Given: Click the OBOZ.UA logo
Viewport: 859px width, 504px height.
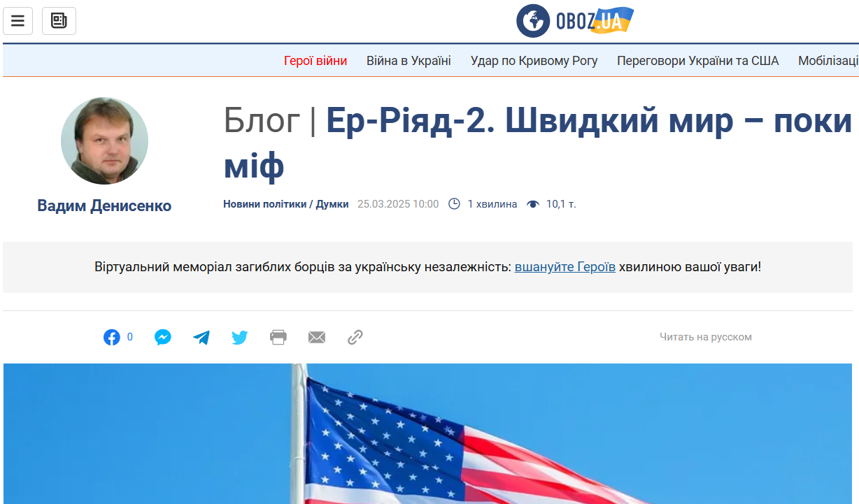Looking at the screenshot, I should 575,21.
